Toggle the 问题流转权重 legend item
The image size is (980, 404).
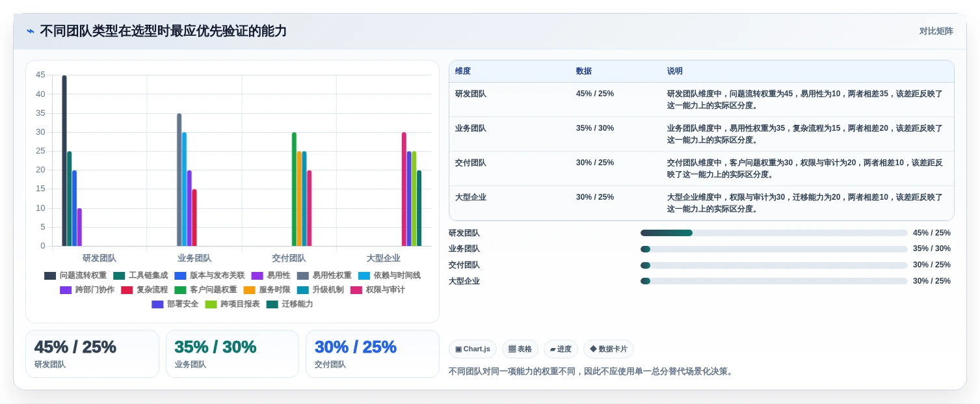(x=75, y=275)
